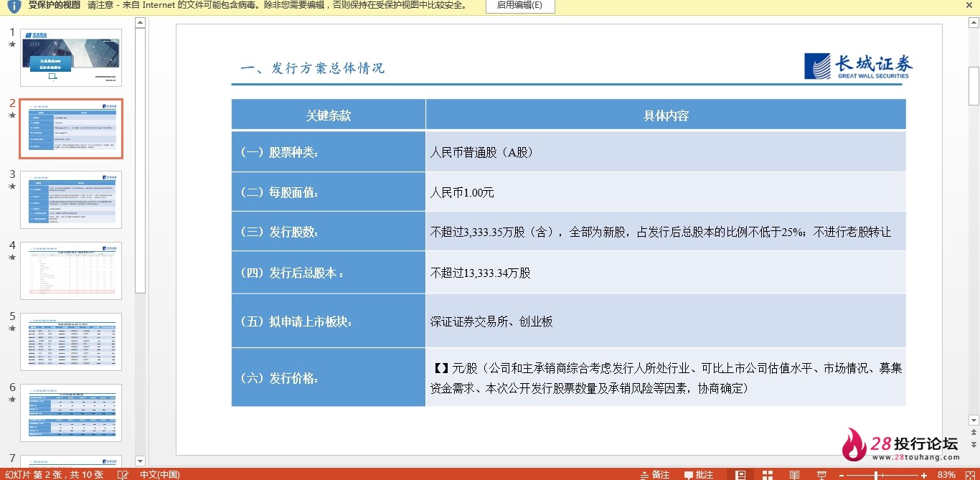Click the animation star beside slide 2
The height and width of the screenshot is (480, 980).
point(11,116)
